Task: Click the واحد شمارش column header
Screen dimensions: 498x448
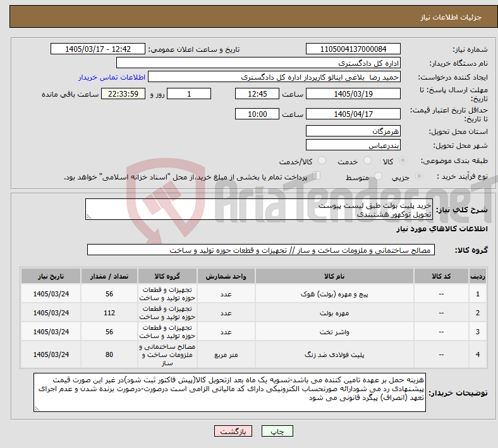Action: (x=226, y=276)
